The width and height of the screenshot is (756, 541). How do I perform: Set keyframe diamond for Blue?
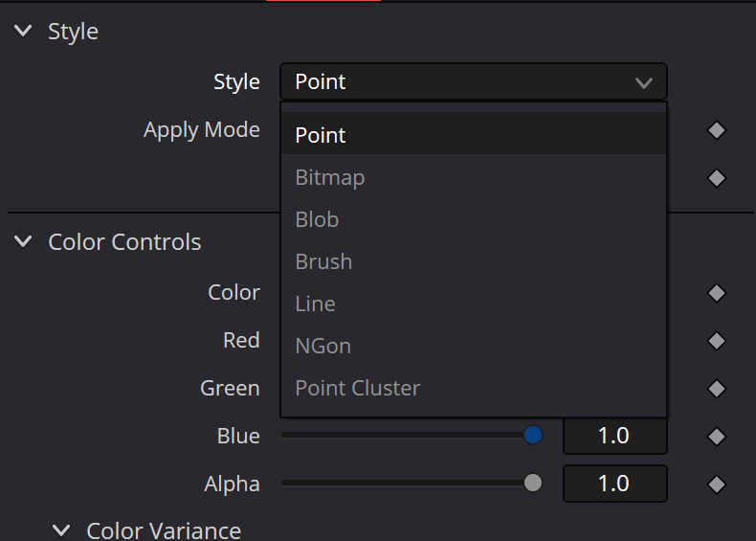pos(717,437)
